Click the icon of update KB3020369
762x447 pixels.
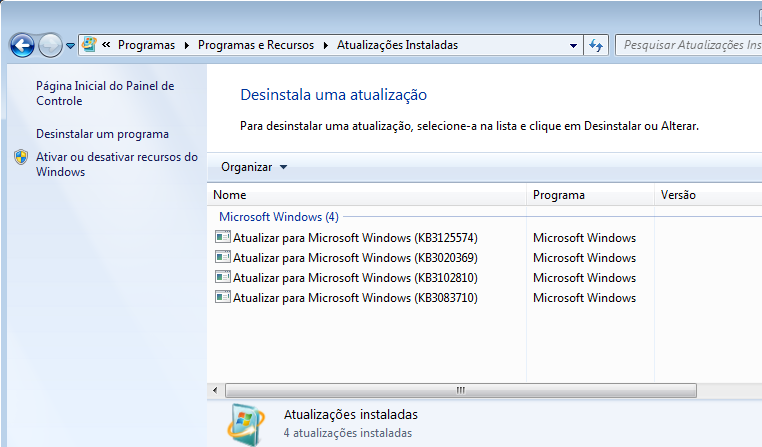click(x=223, y=257)
